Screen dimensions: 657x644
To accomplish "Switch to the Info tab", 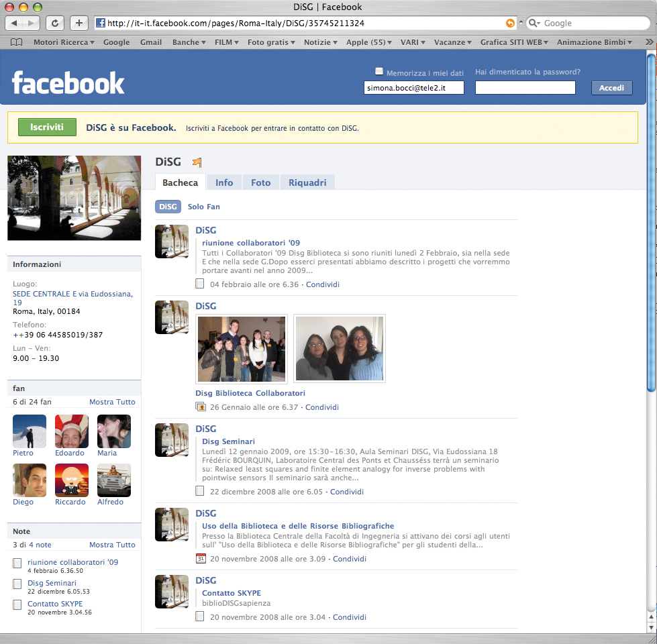I will pos(224,182).
